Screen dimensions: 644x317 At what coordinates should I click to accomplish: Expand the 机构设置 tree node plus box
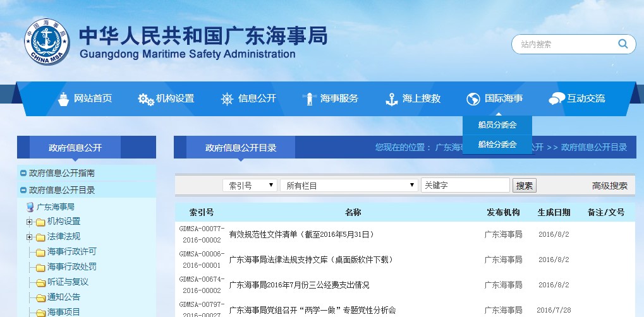[x=29, y=222]
